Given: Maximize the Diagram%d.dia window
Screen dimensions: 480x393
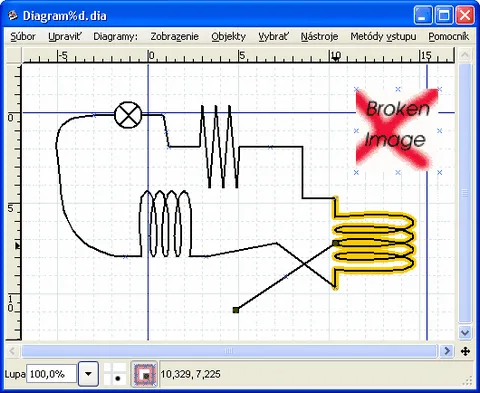Looking at the screenshot, I should (444, 15).
